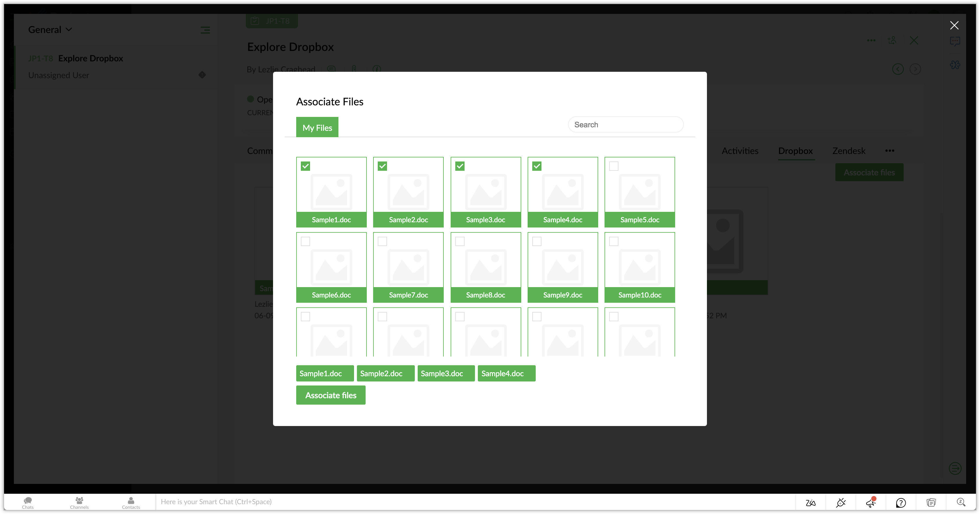Viewport: 980px width, 514px height.
Task: Open the more tabs ellipsis menu
Action: [889, 151]
